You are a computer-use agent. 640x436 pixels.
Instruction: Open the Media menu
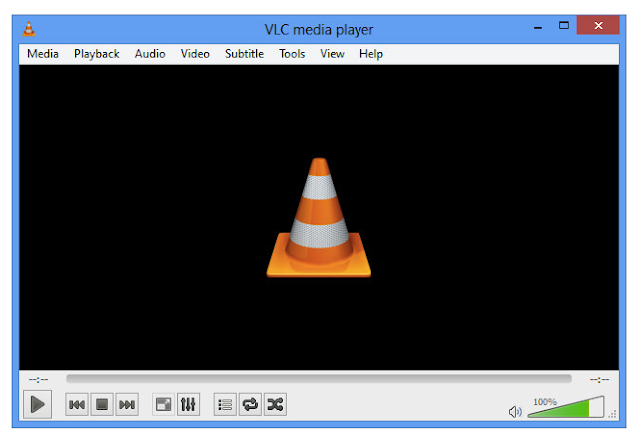click(43, 54)
